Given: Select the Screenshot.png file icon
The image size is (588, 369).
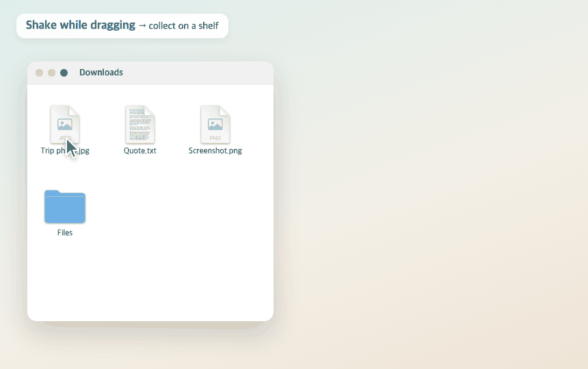Looking at the screenshot, I should (215, 124).
